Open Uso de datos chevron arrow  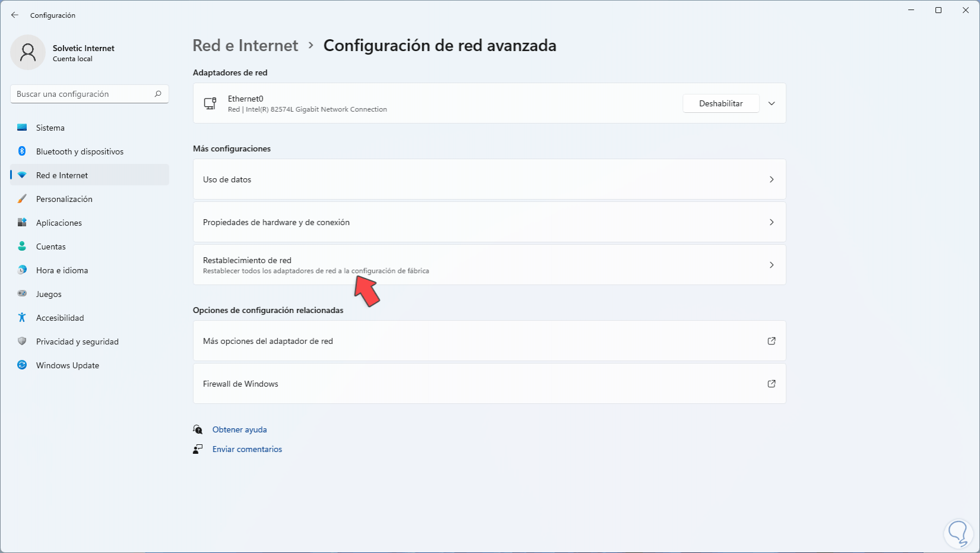tap(772, 179)
